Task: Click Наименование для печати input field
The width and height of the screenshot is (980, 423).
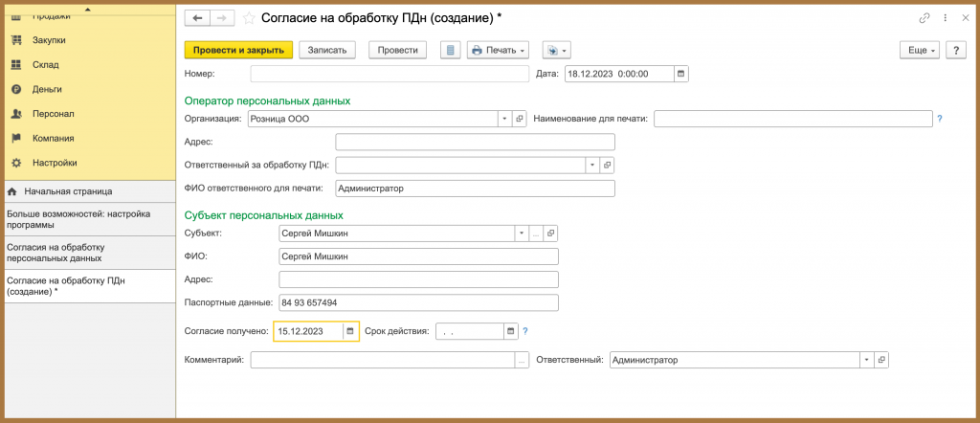Action: 793,119
